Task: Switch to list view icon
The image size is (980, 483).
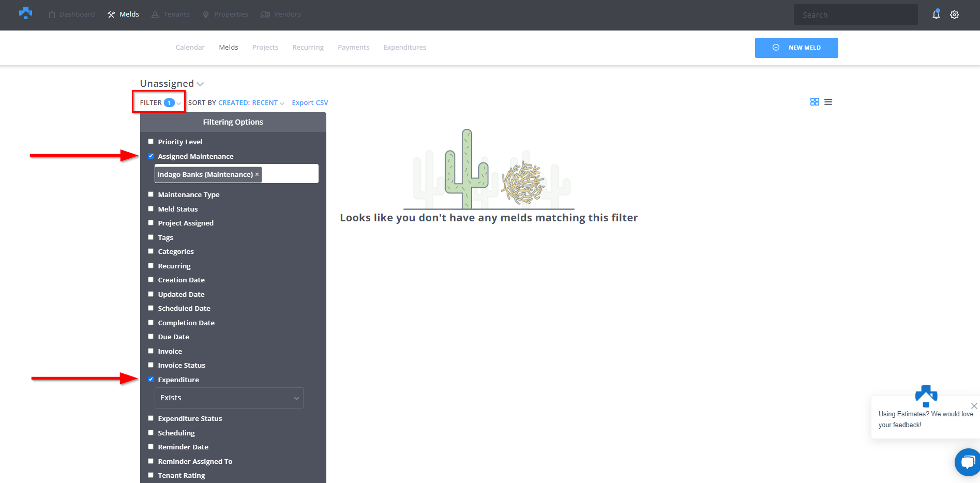Action: click(828, 102)
